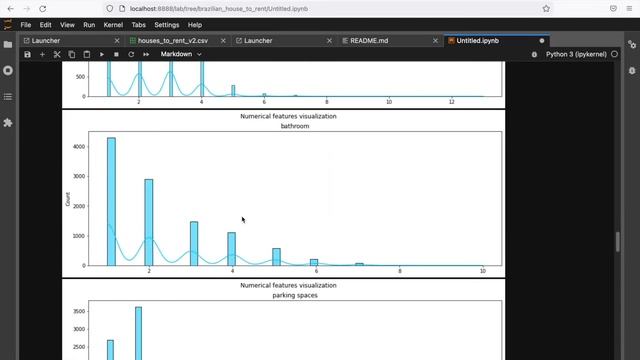The width and height of the screenshot is (640, 360).
Task: Click the notebook vertical scrollbar thumb
Action: (x=618, y=242)
